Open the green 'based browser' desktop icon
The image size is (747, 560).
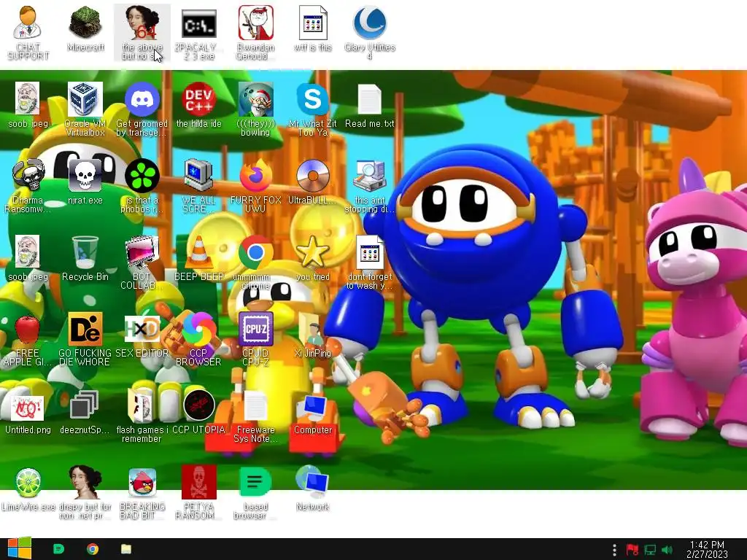coord(256,483)
